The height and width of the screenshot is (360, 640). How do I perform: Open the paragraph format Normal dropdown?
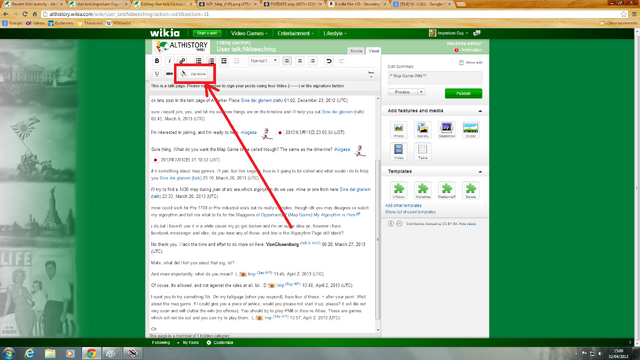264,61
